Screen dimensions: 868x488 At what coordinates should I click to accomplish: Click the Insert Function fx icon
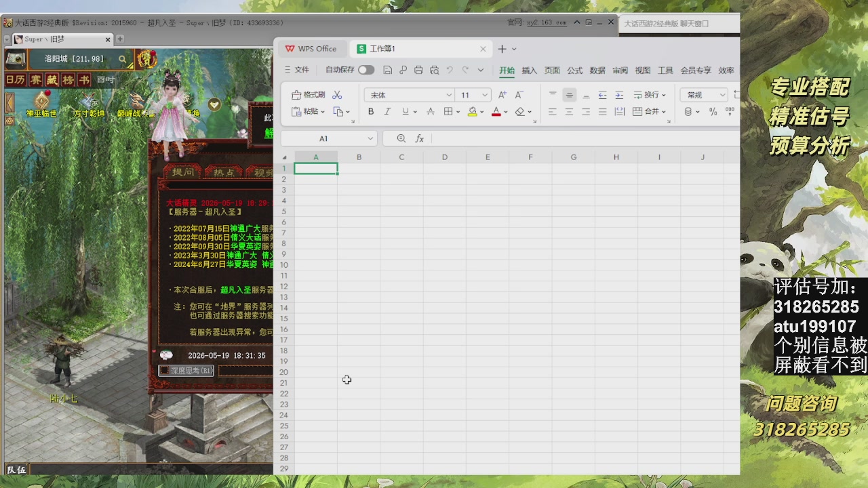pyautogui.click(x=420, y=138)
